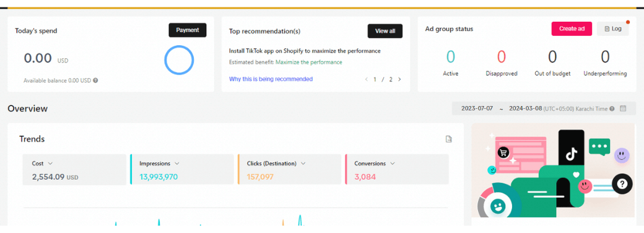This screenshot has height=233, width=644.
Task: Click the Overview heading
Action: tap(27, 108)
